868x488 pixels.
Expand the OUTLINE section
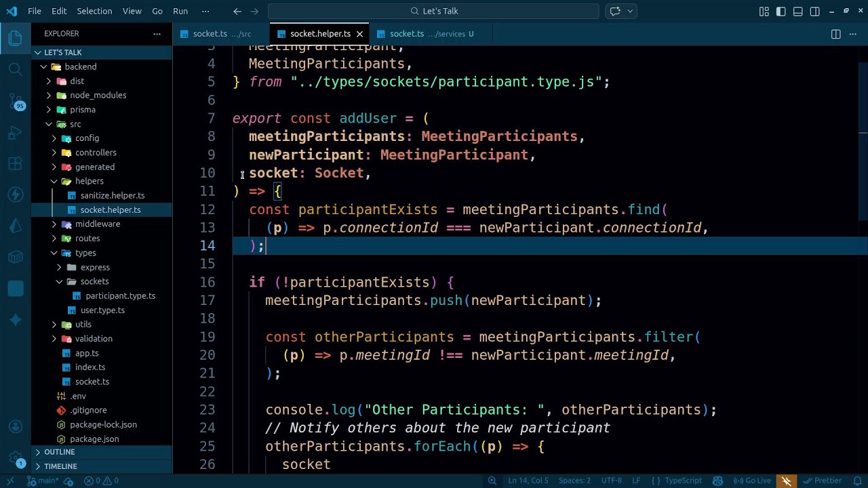pos(102,452)
